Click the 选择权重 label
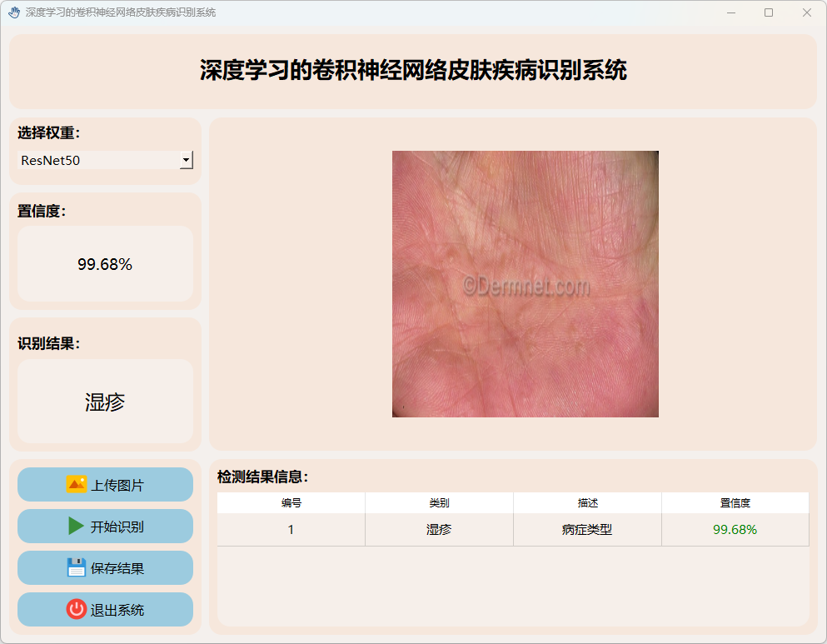Image resolution: width=827 pixels, height=644 pixels. [x=48, y=133]
